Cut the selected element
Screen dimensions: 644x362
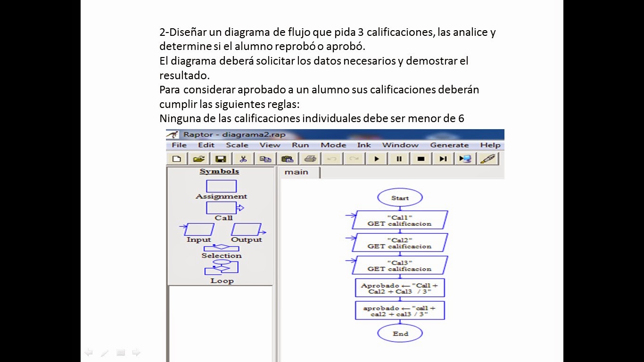point(243,159)
